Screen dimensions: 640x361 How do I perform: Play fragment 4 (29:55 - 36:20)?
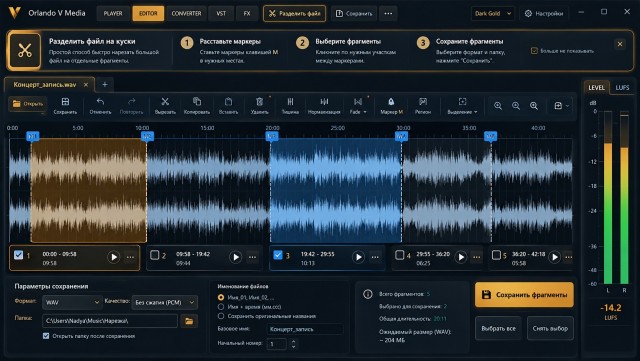tap(461, 257)
